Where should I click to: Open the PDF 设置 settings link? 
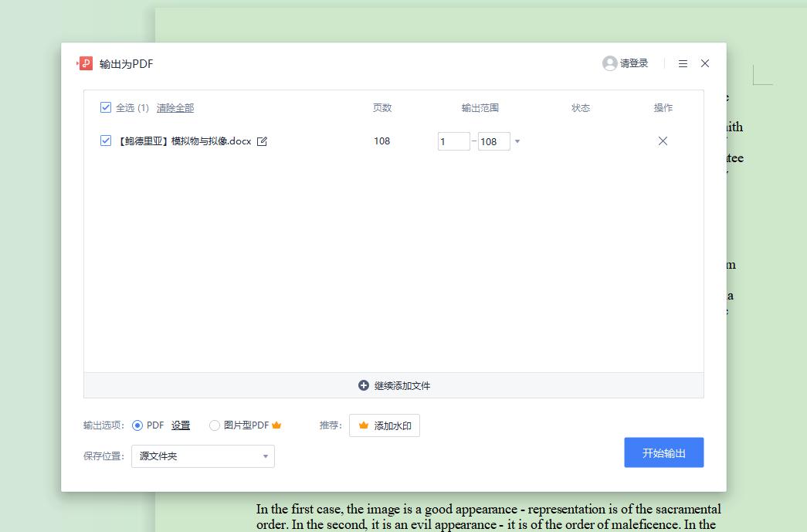pyautogui.click(x=181, y=425)
